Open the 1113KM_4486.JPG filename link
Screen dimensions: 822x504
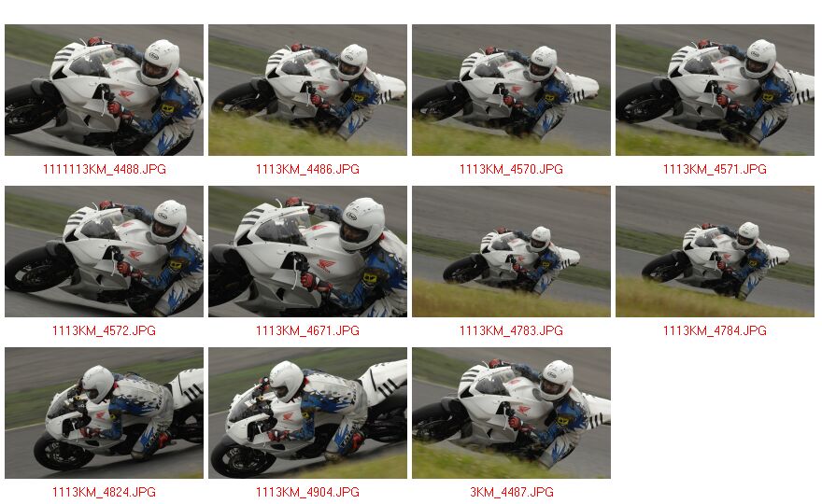pyautogui.click(x=307, y=169)
